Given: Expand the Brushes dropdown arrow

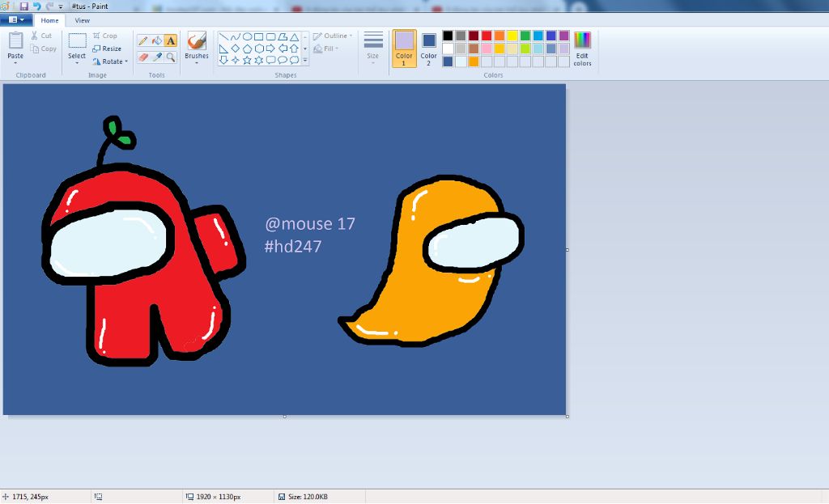Looking at the screenshot, I should (197, 63).
